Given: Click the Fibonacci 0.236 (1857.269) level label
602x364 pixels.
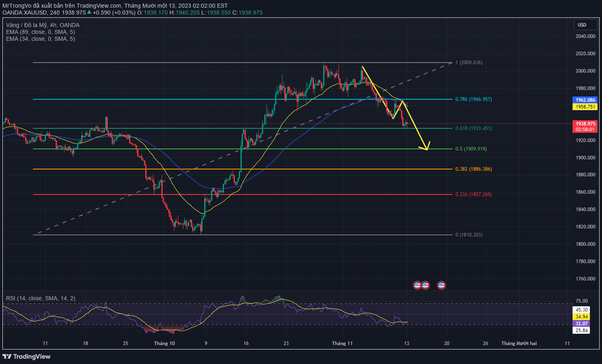Looking at the screenshot, I should click(474, 195).
